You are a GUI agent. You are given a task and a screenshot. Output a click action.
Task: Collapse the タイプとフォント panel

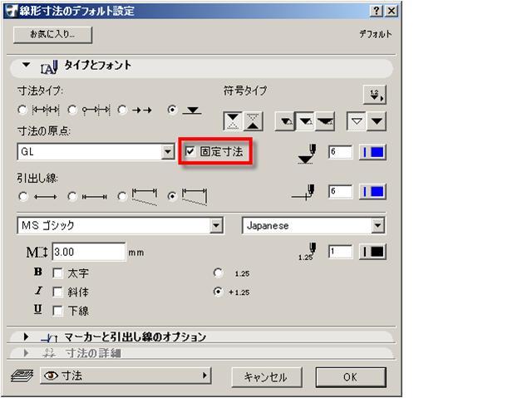point(26,65)
